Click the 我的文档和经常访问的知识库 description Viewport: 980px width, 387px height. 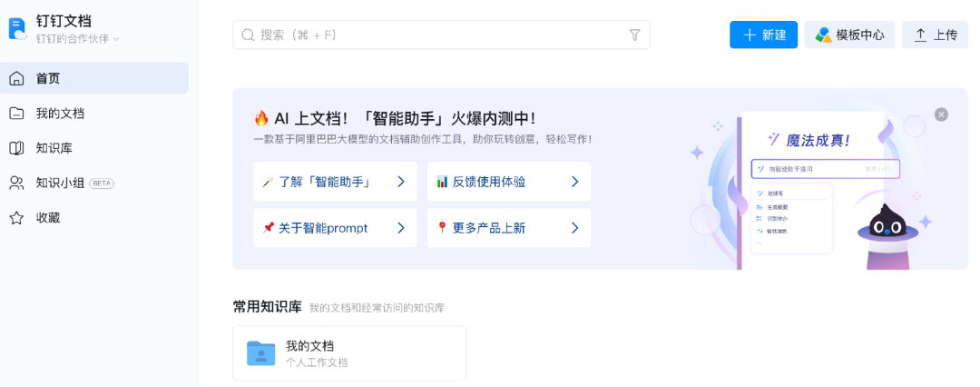tap(377, 308)
